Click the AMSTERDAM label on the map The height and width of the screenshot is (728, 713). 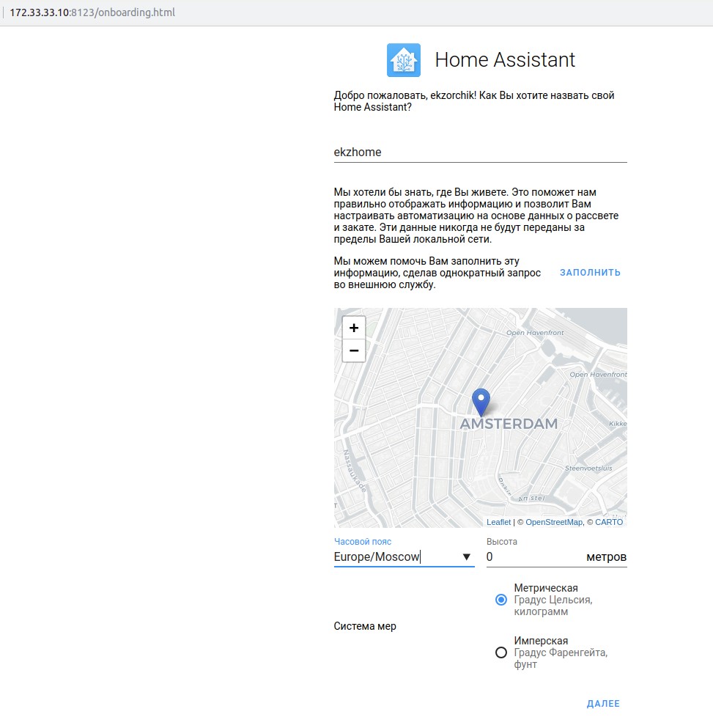click(x=509, y=424)
